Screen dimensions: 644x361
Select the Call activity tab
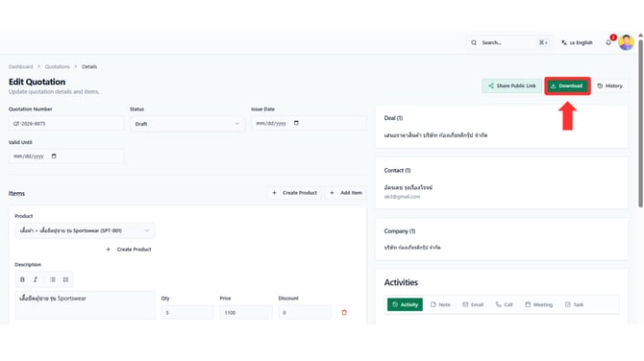coord(504,304)
